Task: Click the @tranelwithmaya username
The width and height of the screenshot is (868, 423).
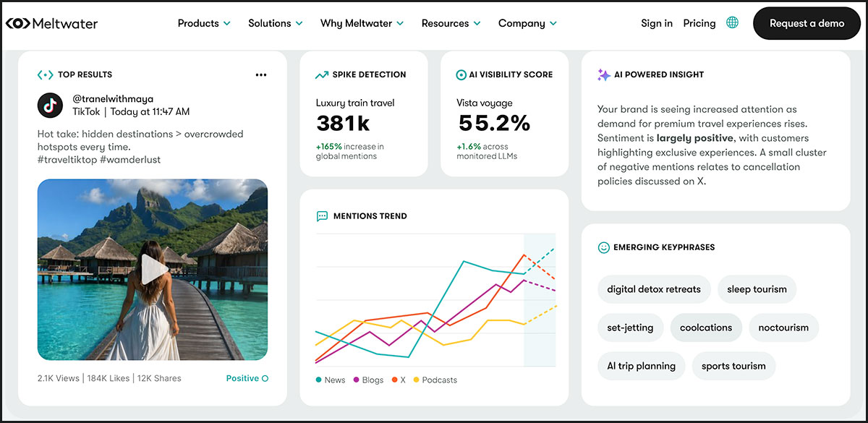Action: pyautogui.click(x=113, y=98)
